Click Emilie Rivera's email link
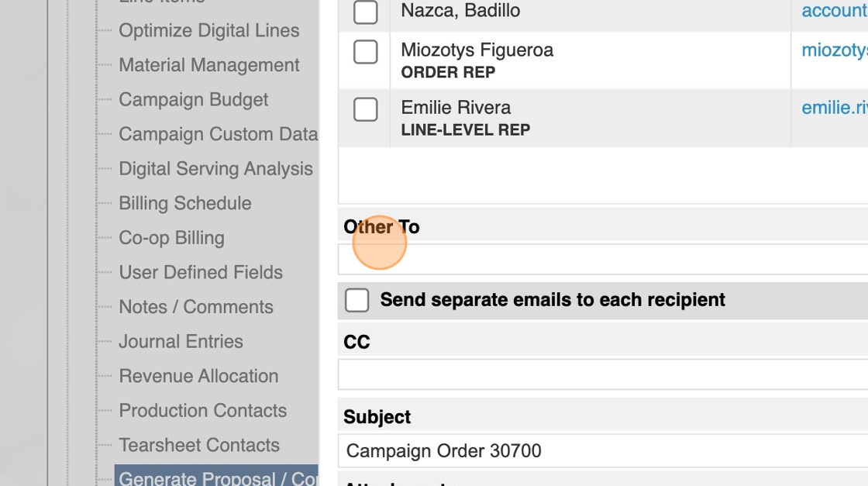The height and width of the screenshot is (486, 868). [834, 108]
